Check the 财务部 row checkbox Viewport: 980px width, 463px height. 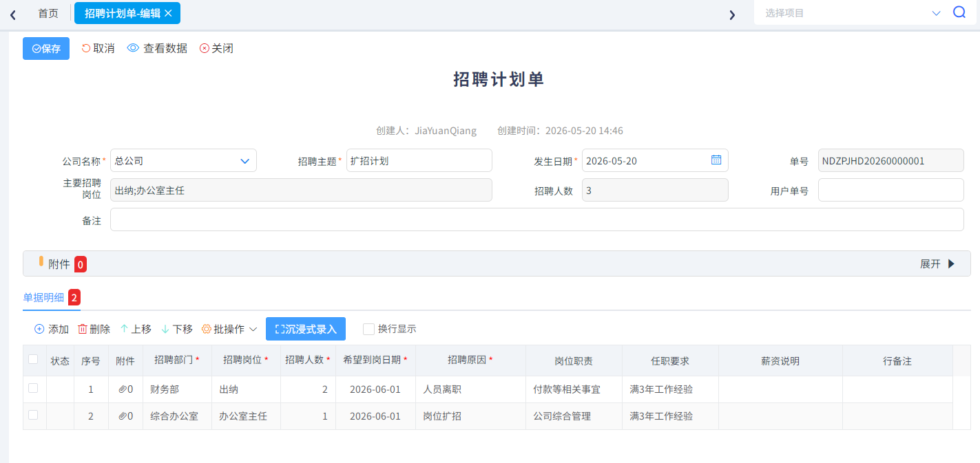(x=33, y=388)
